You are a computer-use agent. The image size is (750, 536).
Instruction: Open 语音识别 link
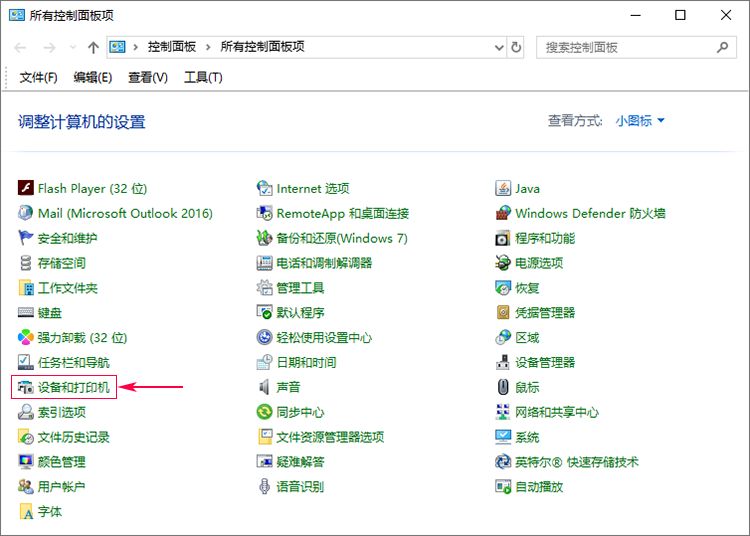pyautogui.click(x=300, y=486)
